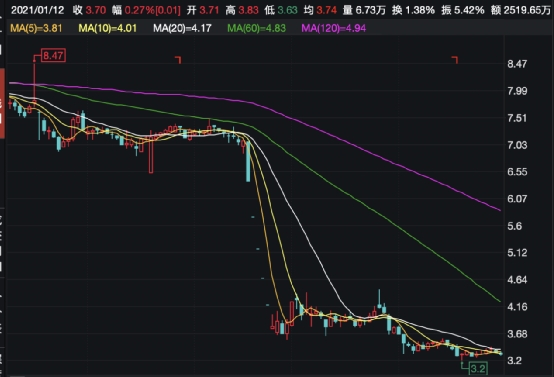Click the 8.47 label on price axis
Screen dimensions: 554x377
pyautogui.click(x=517, y=64)
